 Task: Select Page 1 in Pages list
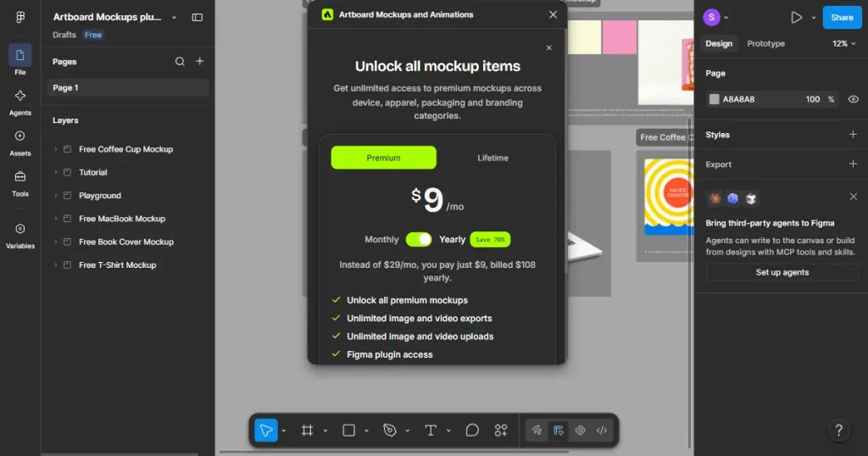click(128, 87)
